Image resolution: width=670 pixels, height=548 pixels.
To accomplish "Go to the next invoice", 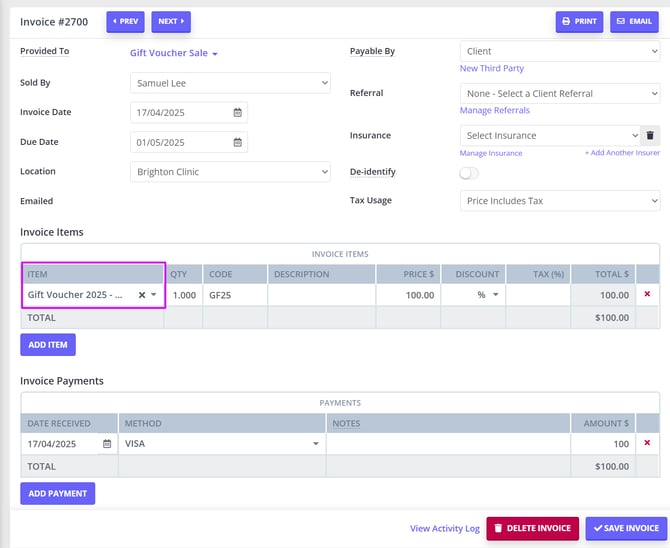I will [171, 21].
